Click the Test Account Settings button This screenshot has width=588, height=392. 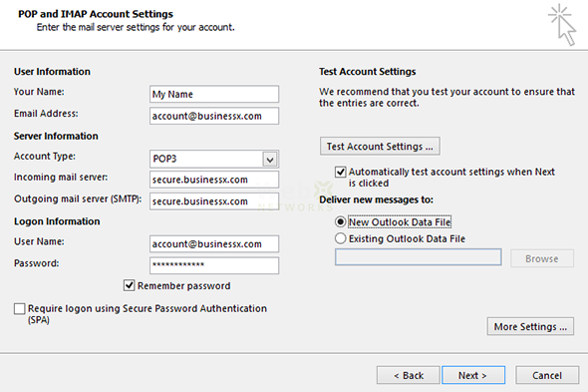click(x=380, y=146)
